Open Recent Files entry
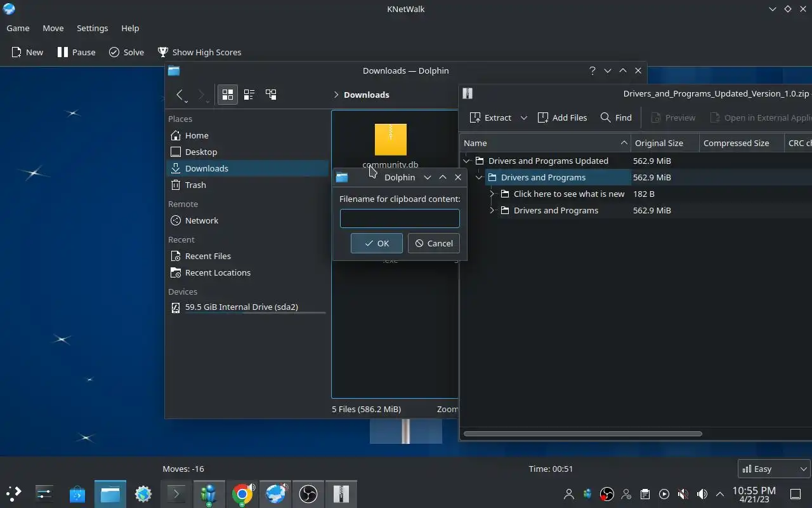The image size is (812, 508). tap(247, 256)
